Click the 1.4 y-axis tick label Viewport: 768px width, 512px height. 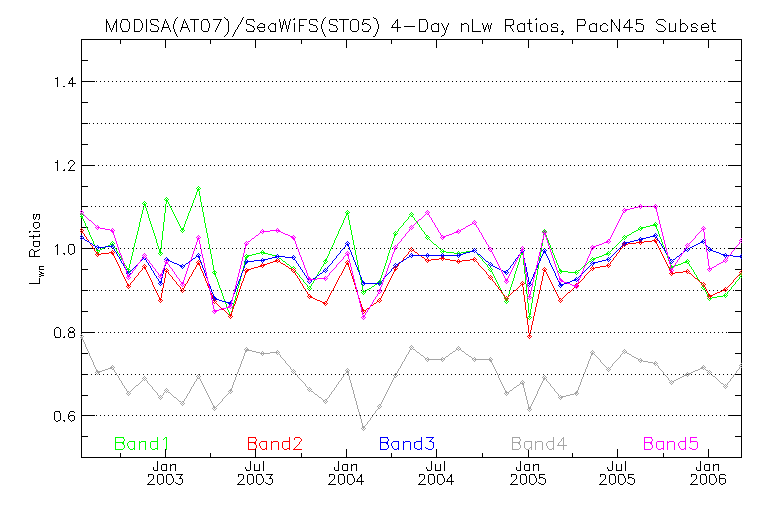pyautogui.click(x=65, y=82)
